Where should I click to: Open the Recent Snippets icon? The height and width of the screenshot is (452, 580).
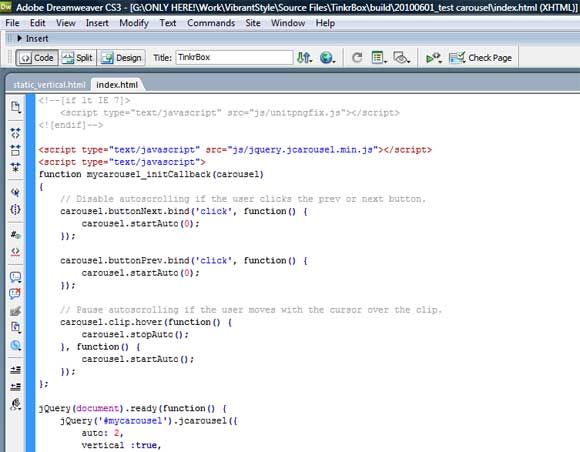pyautogui.click(x=15, y=327)
